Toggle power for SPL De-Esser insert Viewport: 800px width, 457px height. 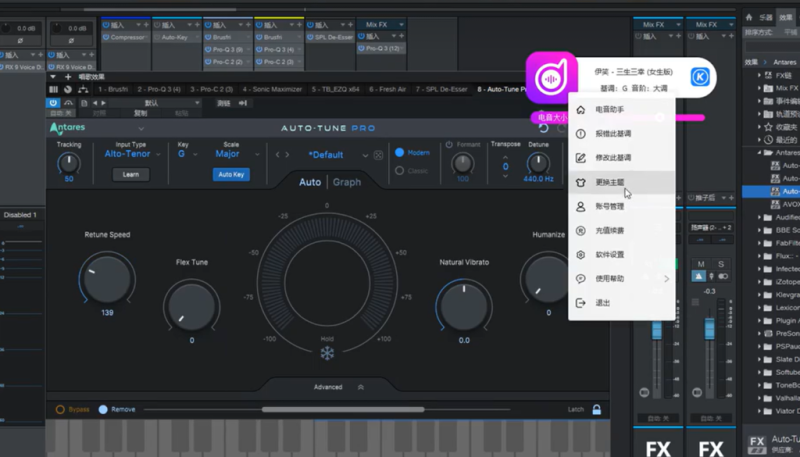coord(310,37)
